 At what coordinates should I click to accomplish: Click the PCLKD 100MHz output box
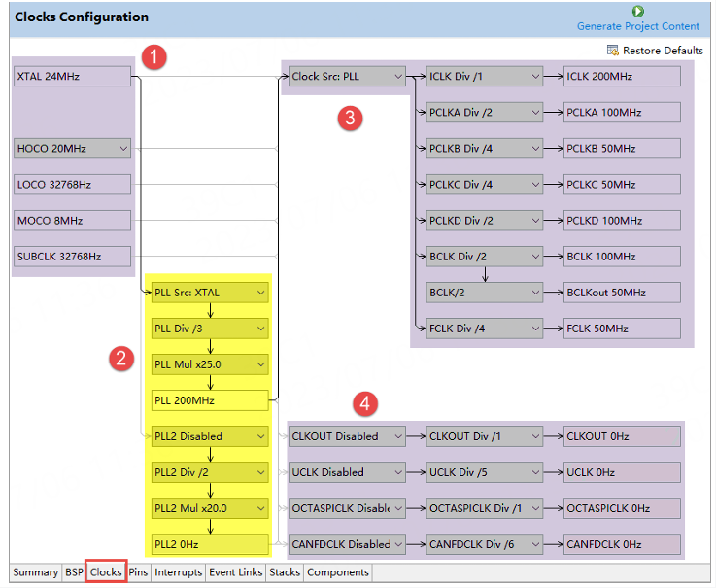(x=622, y=221)
